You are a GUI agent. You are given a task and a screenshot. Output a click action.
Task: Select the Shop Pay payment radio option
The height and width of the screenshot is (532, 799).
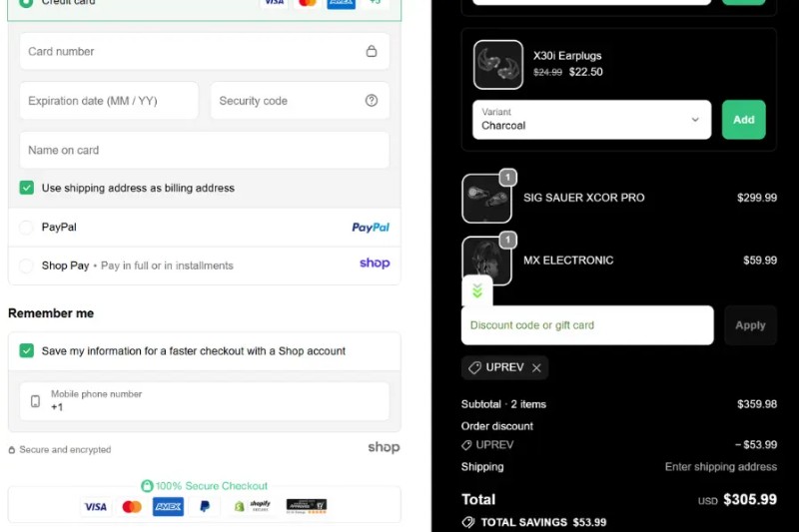(26, 266)
